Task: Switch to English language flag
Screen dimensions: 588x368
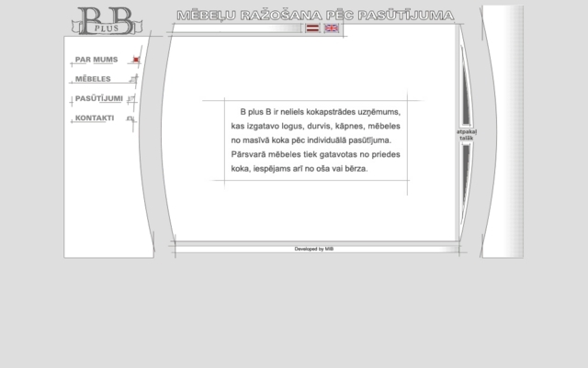Action: click(x=331, y=28)
